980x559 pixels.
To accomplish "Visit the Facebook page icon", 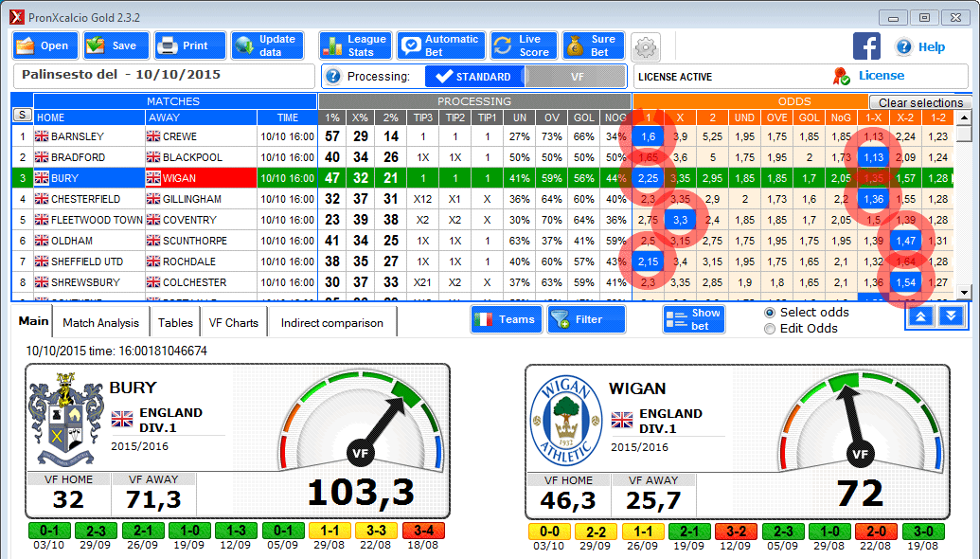I will (x=867, y=46).
